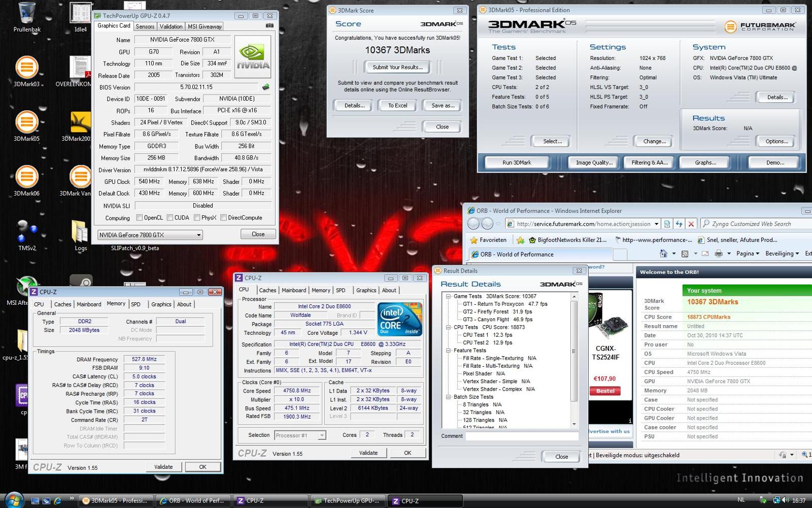Switch to the Validation tab in GPU-Z

coord(171,26)
